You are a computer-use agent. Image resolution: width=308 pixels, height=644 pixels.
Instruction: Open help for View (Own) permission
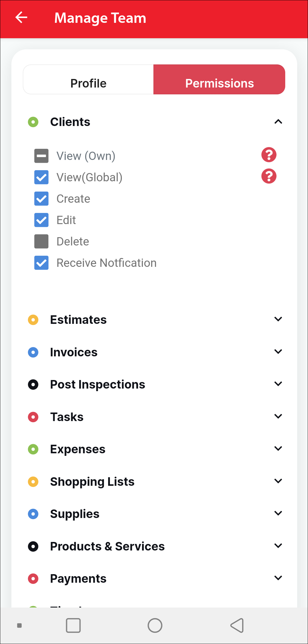click(x=269, y=155)
